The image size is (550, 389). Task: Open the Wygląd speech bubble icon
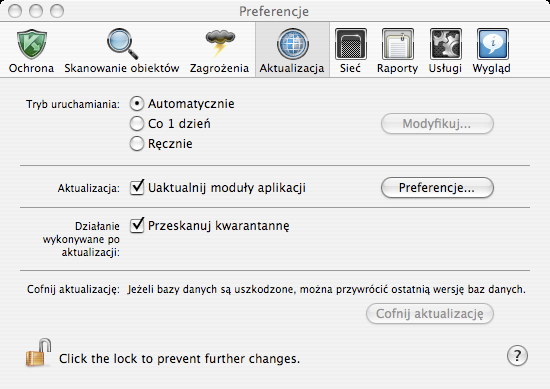[492, 44]
